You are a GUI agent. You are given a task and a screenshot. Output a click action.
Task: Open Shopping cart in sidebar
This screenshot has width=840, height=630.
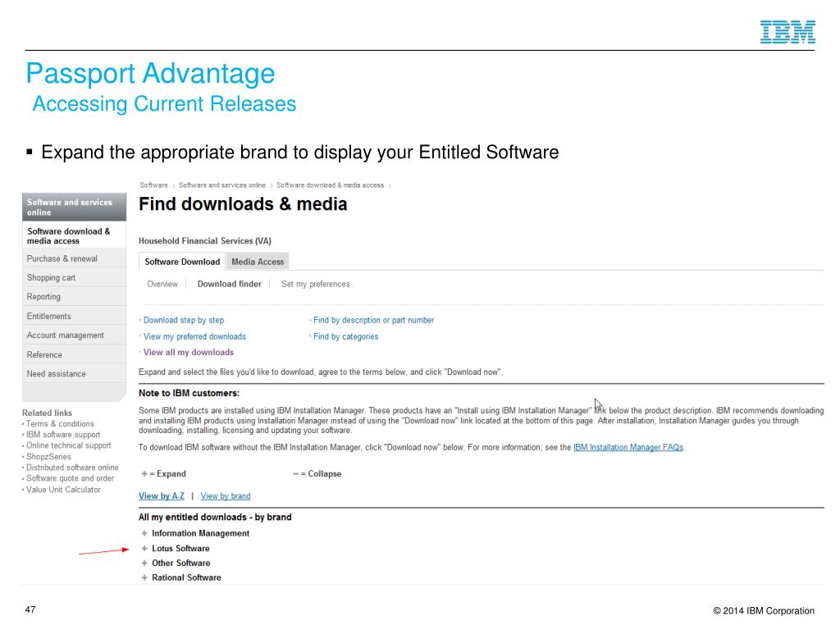74,277
